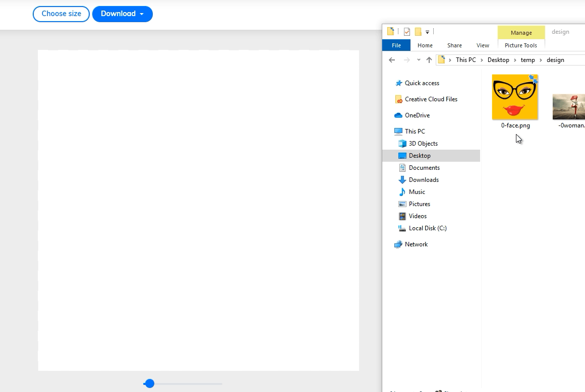Click the path chevron after This PC

point(482,60)
